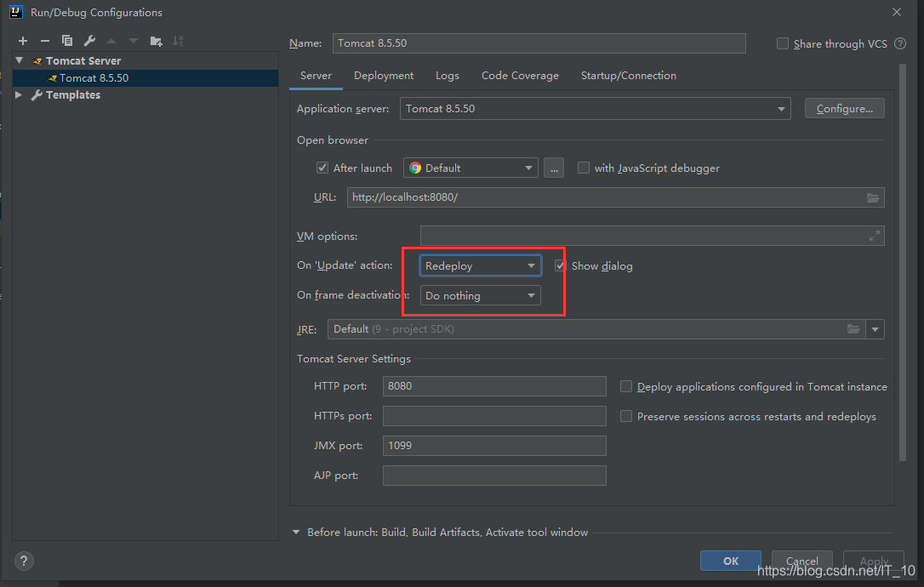This screenshot has width=924, height=587.
Task: Expand Templates tree node
Action: click(19, 94)
